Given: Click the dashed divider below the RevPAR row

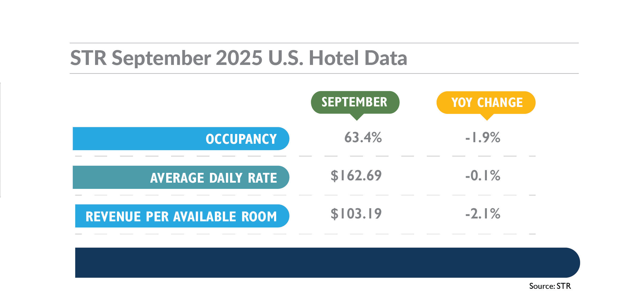Looking at the screenshot, I should (305, 234).
